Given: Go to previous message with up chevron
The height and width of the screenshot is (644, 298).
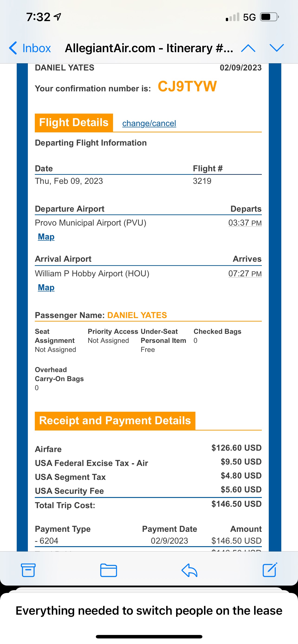Looking at the screenshot, I should point(248,48).
